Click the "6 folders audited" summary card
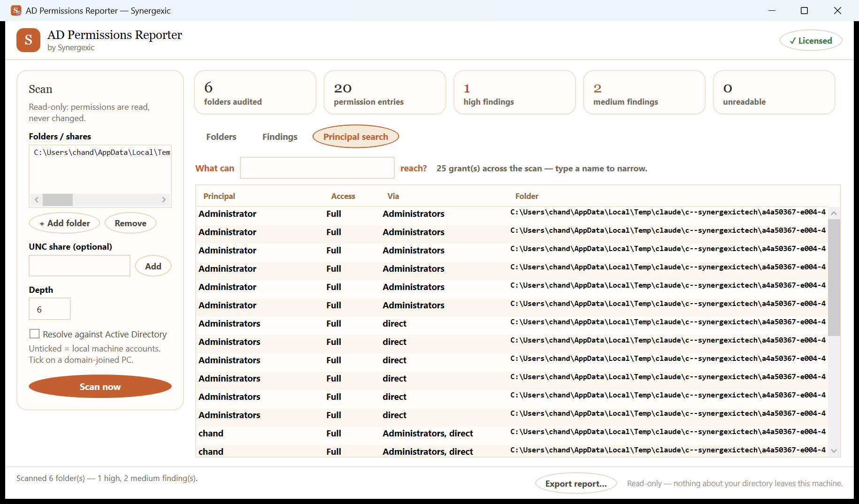Viewport: 859px width, 504px height. [x=255, y=92]
